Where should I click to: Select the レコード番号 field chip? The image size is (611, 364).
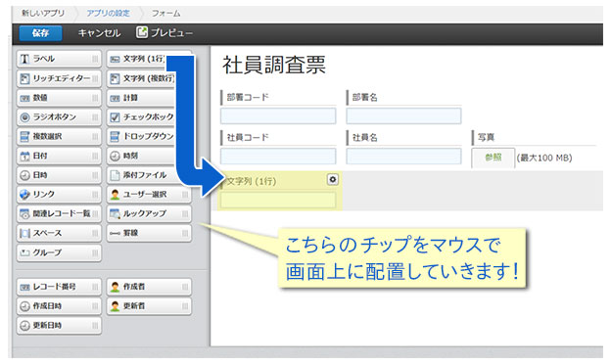pyautogui.click(x=59, y=287)
